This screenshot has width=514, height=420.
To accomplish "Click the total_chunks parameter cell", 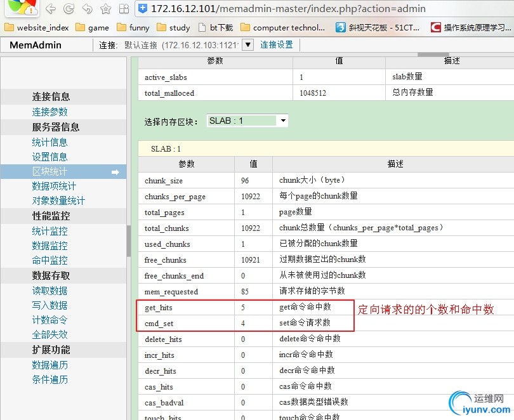I will click(x=186, y=228).
